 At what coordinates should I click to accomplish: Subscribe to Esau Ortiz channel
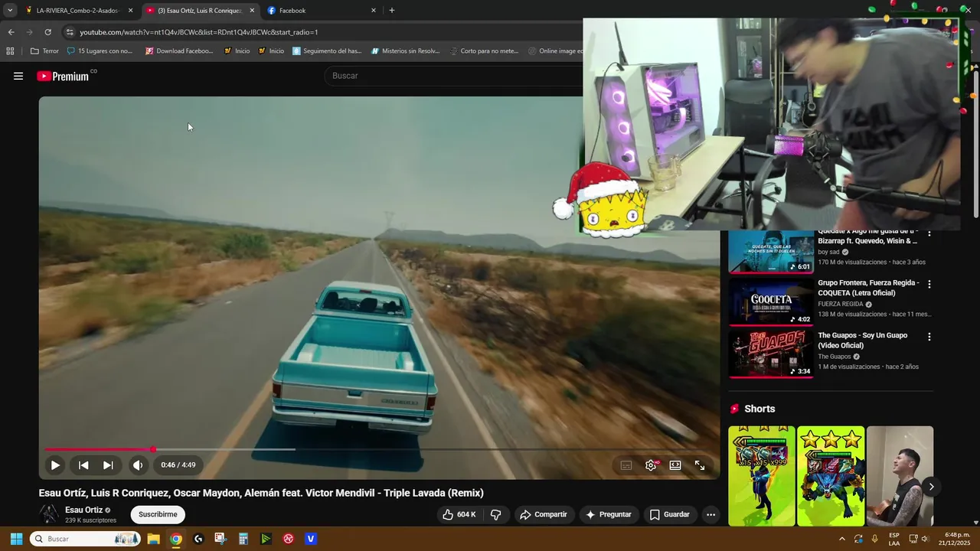point(158,514)
